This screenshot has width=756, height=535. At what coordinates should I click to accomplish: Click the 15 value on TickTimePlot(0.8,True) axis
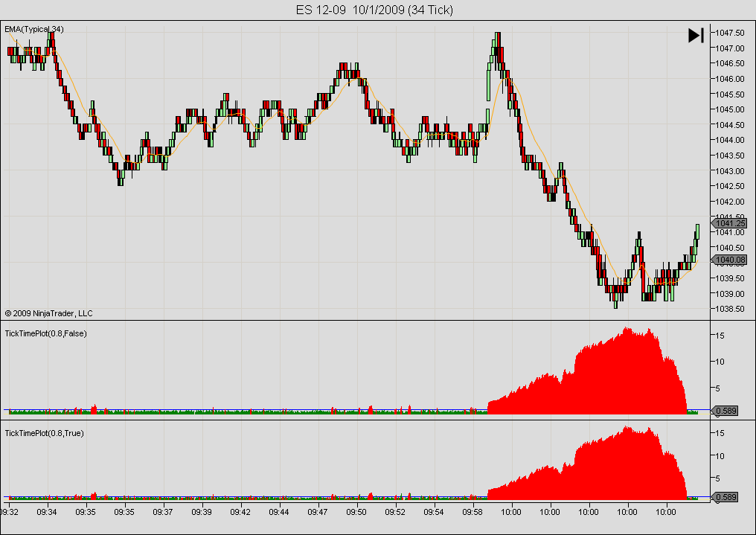tap(720, 433)
